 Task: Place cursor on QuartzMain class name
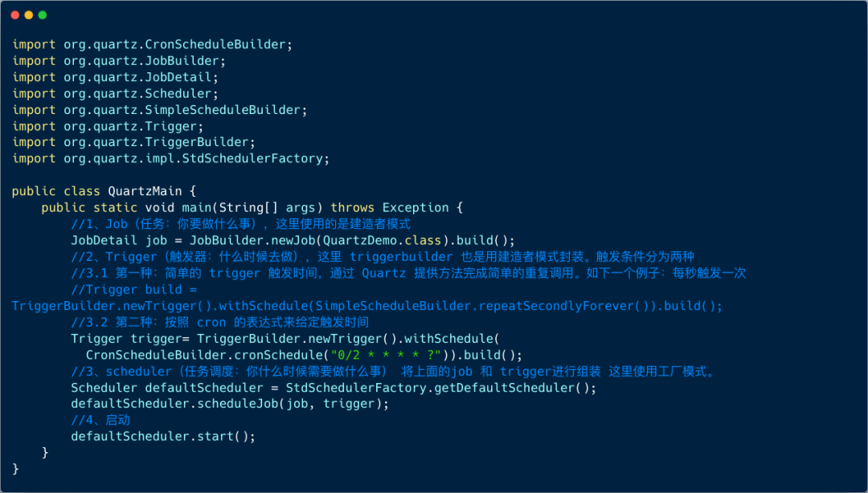click(145, 191)
